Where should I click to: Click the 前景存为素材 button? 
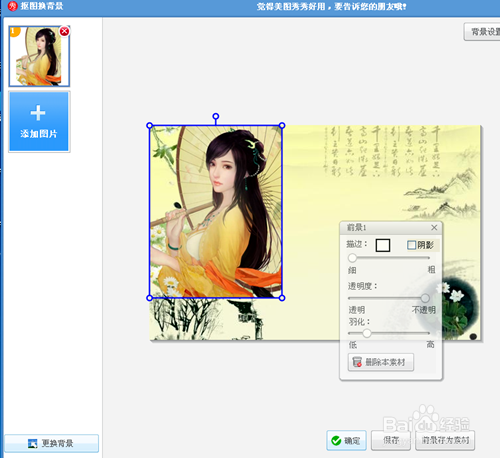pyautogui.click(x=445, y=440)
